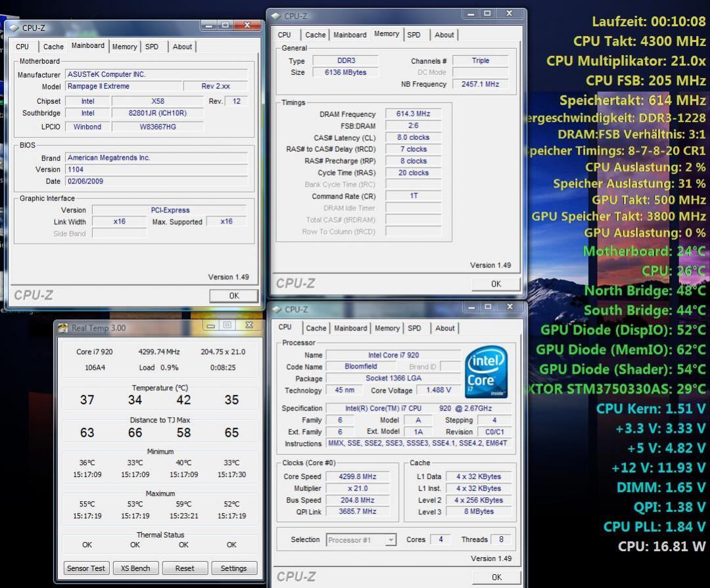Click OK in the Memory timings CPU-Z window

click(x=496, y=284)
